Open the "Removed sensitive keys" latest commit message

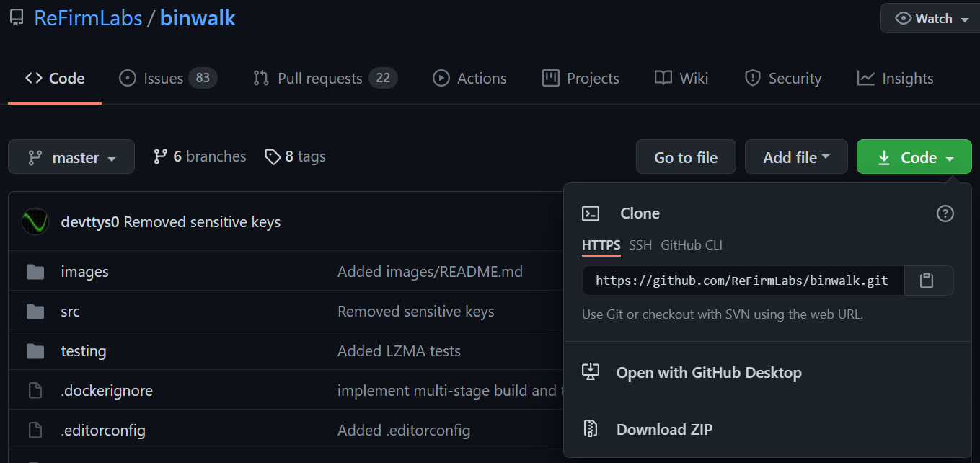(x=202, y=222)
